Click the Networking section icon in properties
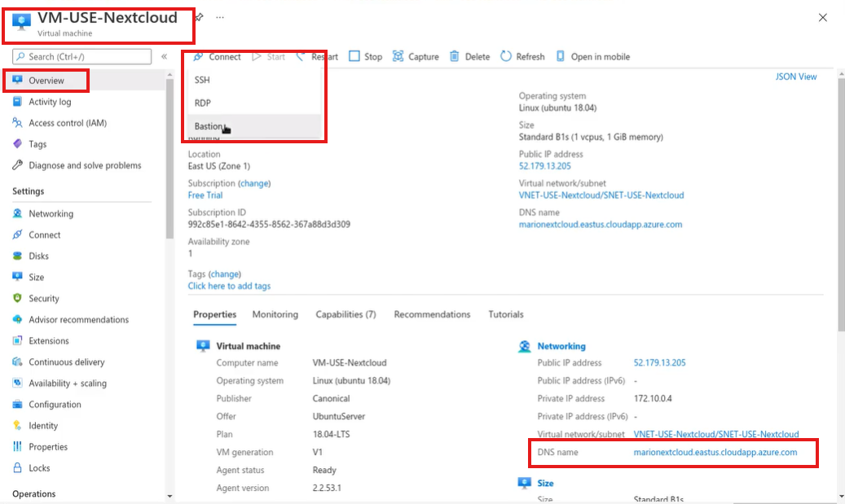Viewport: 845px width, 504px height. (524, 346)
